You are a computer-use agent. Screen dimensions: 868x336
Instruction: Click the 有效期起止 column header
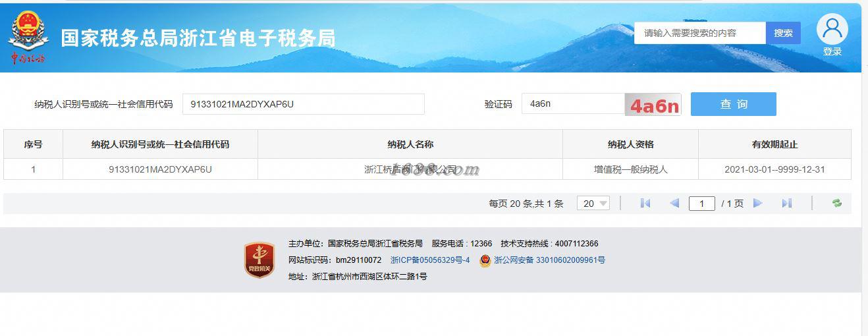(x=774, y=144)
